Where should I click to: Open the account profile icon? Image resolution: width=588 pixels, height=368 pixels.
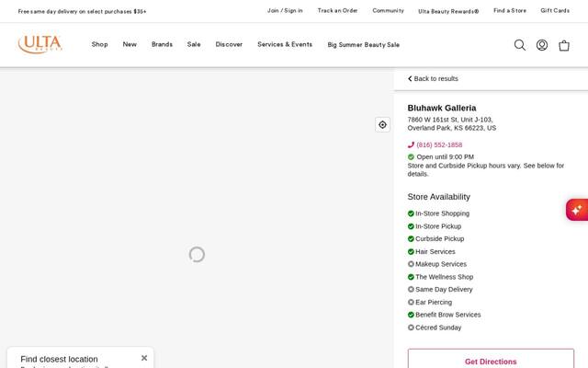click(x=542, y=45)
